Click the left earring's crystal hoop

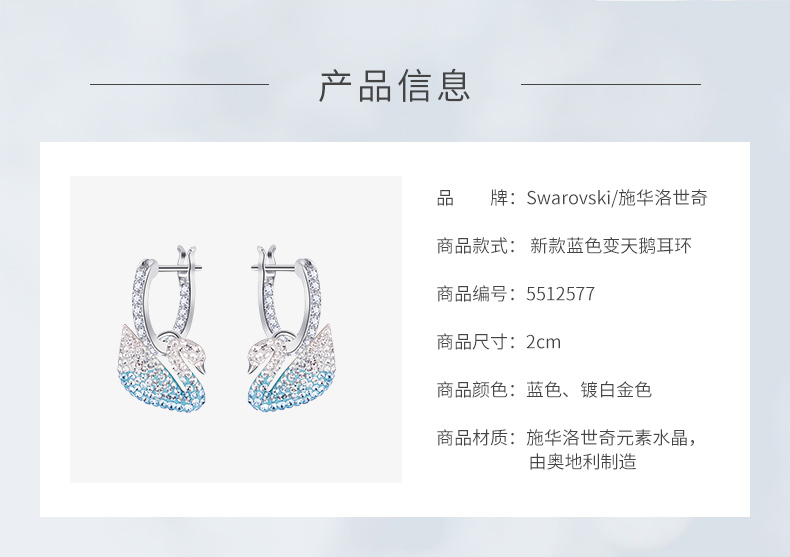pyautogui.click(x=164, y=297)
